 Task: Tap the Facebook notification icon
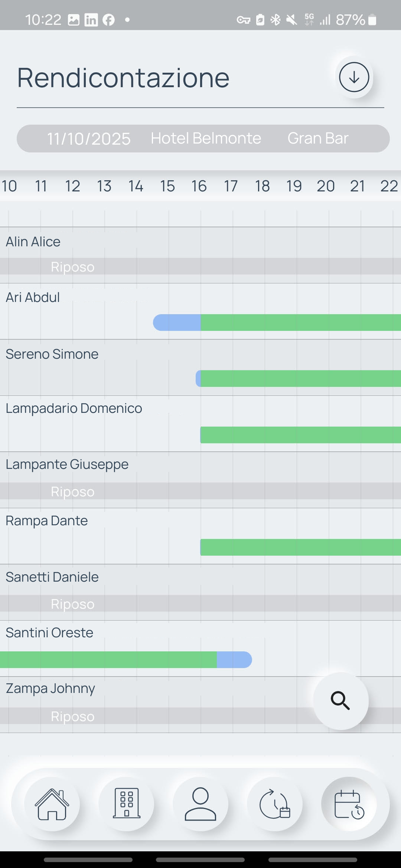click(x=108, y=20)
